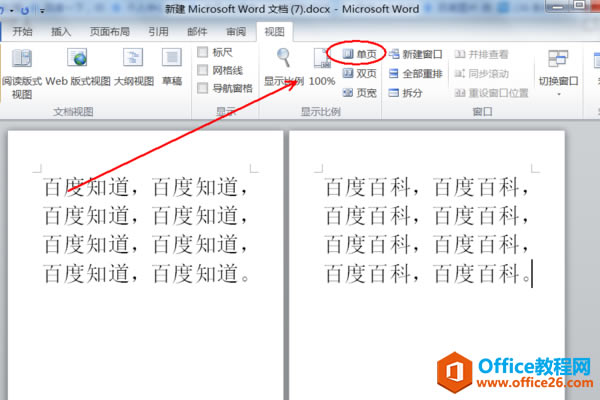Click the redo/repeat arrow in quick access toolbar
The height and width of the screenshot is (400, 600).
(x=25, y=11)
